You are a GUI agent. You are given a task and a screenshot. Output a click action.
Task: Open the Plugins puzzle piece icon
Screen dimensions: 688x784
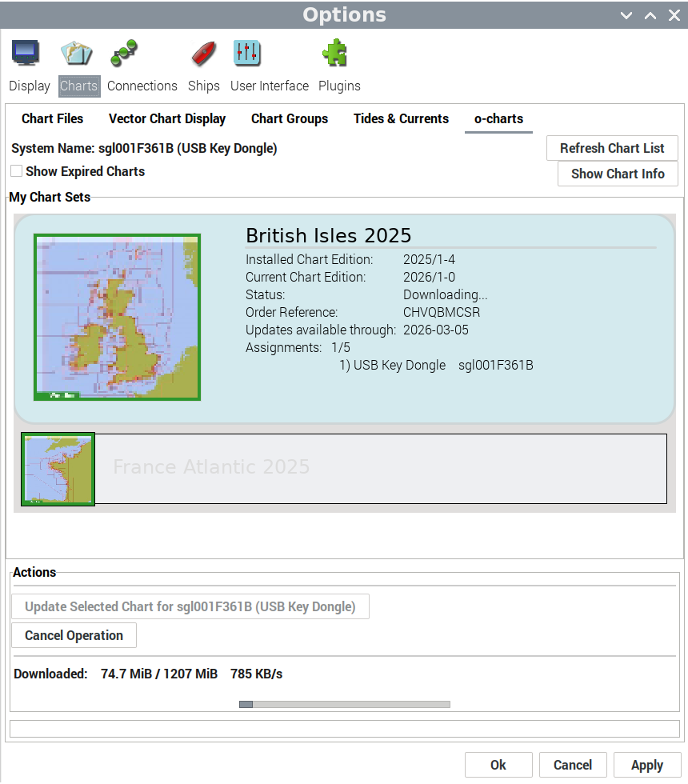[x=334, y=53]
